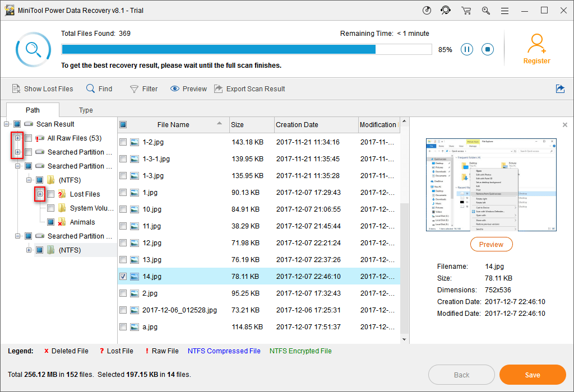The image size is (574, 392).
Task: Switch to the Type tab
Action: tap(86, 110)
